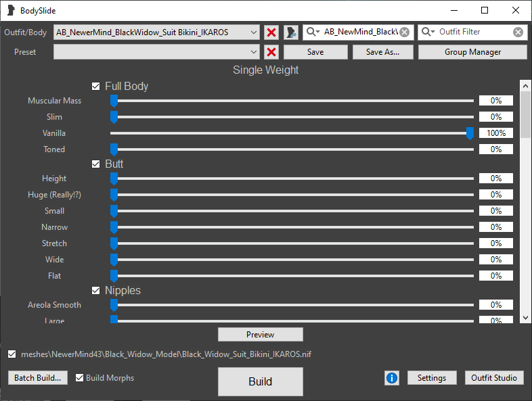Screen dimensions: 532x401
Task: Disable the Build Morphs checkbox
Action: coord(80,378)
